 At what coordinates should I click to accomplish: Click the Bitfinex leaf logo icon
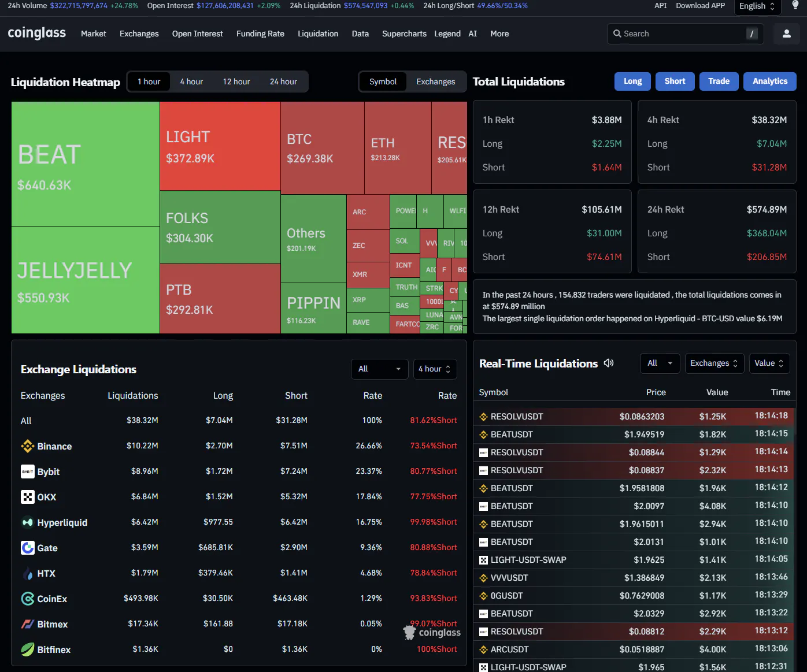pos(28,649)
